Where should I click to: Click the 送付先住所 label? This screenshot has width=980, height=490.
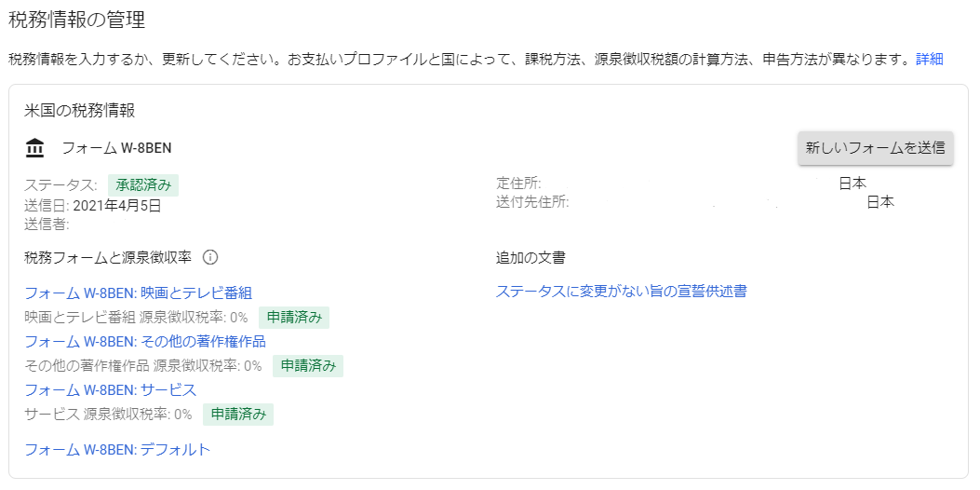tap(532, 201)
